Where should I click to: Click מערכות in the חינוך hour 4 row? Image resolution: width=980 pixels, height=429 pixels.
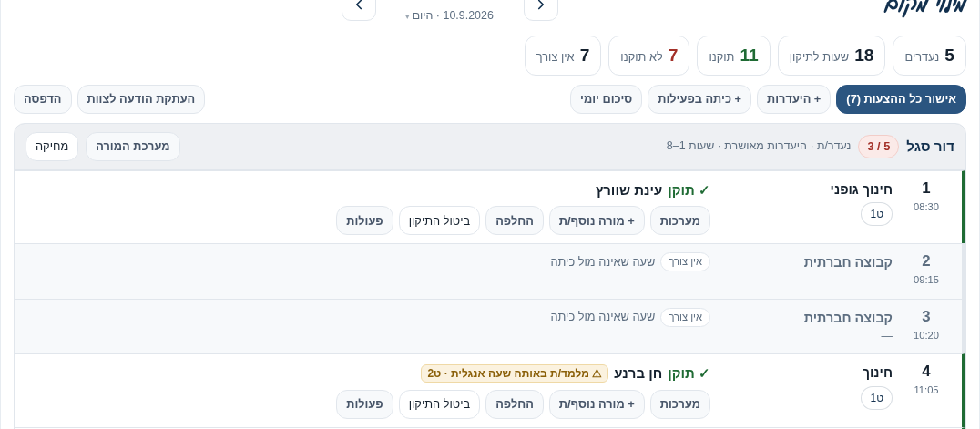point(680,404)
